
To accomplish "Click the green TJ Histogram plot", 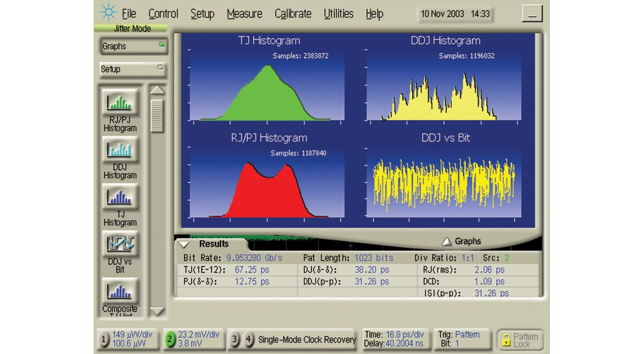I will click(x=267, y=93).
